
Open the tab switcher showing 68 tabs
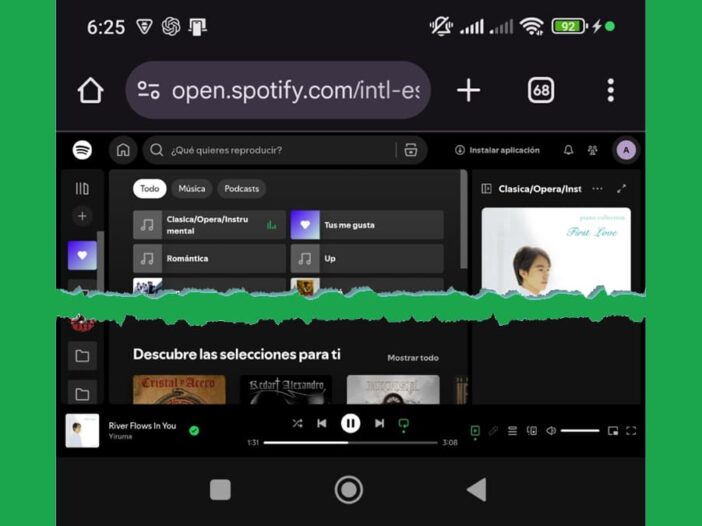(541, 90)
